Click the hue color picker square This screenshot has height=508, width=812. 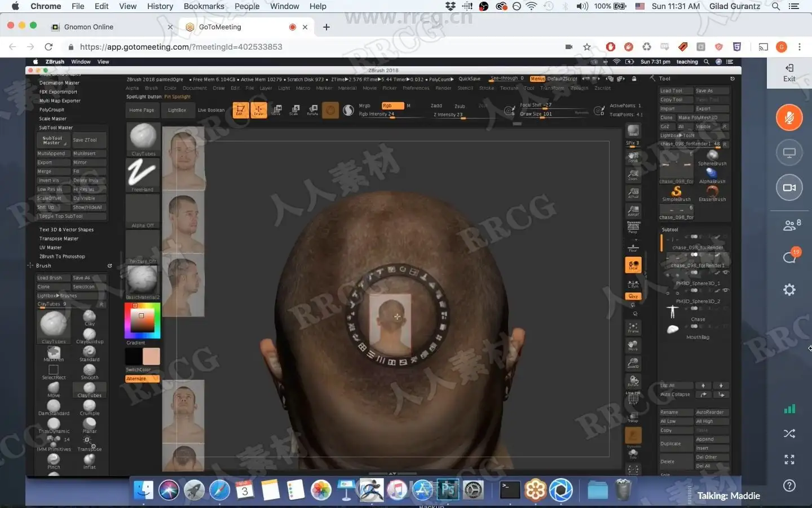142,320
